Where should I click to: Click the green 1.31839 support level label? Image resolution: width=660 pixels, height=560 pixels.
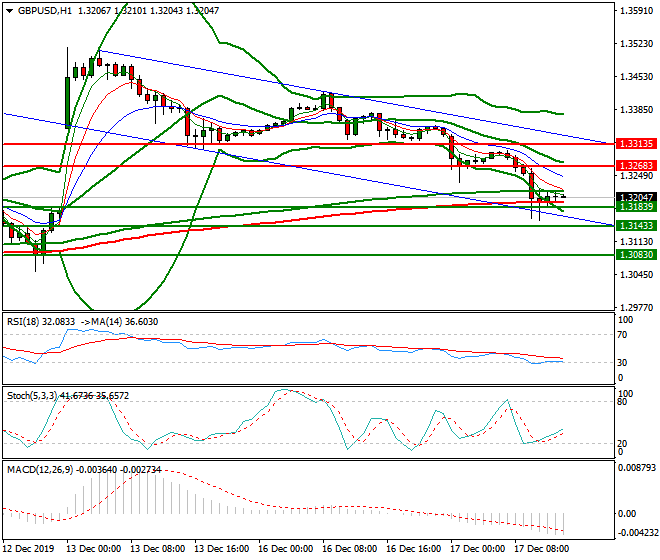[x=636, y=206]
